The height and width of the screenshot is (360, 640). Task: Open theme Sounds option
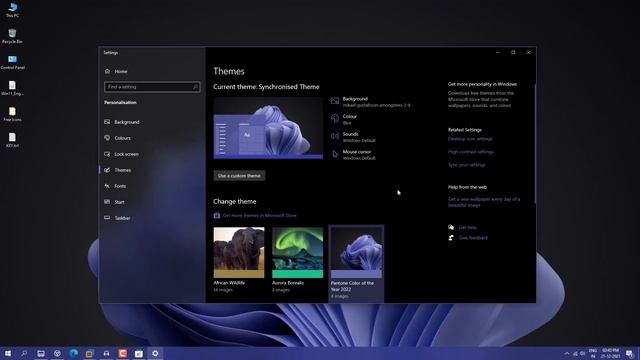pyautogui.click(x=353, y=137)
